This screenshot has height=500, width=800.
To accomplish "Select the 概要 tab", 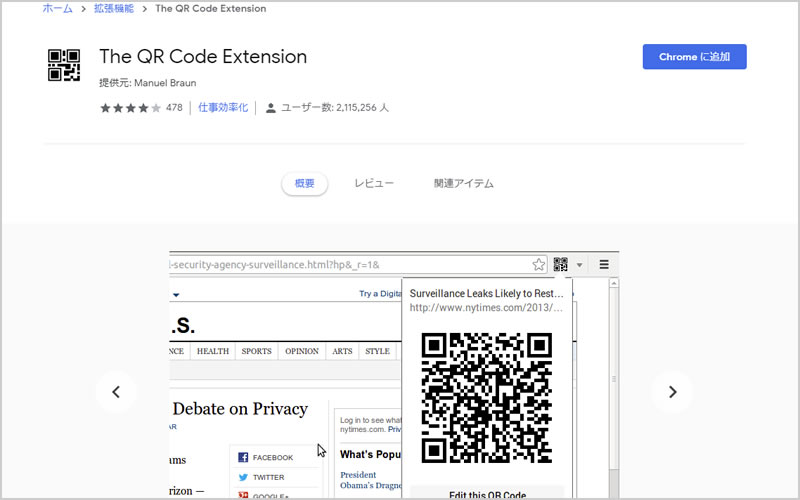I will click(305, 184).
